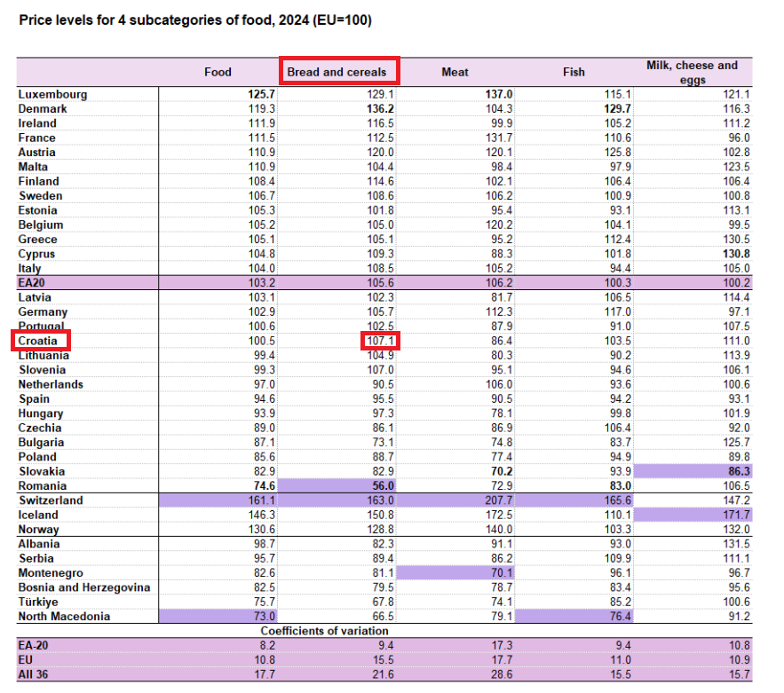
Task: Select Cyprus's bold milk value 130.8
Action: [x=736, y=254]
